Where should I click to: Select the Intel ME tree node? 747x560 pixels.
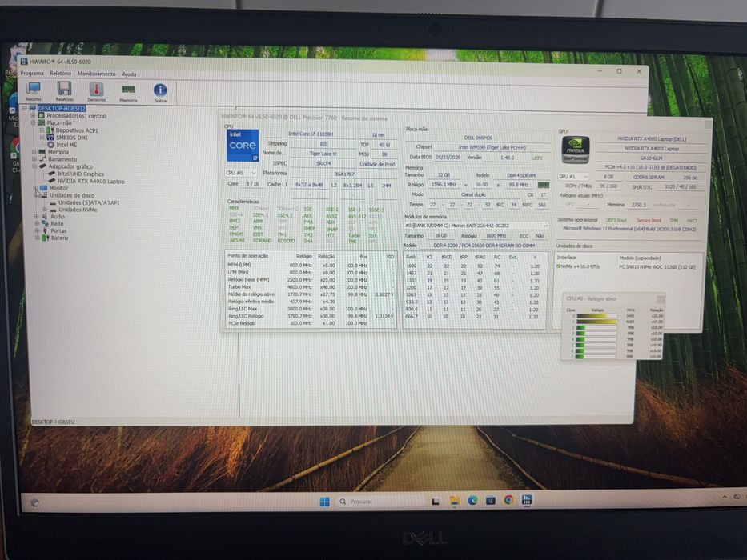[62, 145]
